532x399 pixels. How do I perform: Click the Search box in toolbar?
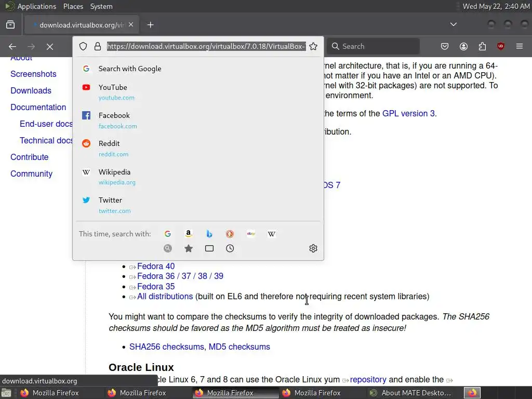pyautogui.click(x=373, y=46)
